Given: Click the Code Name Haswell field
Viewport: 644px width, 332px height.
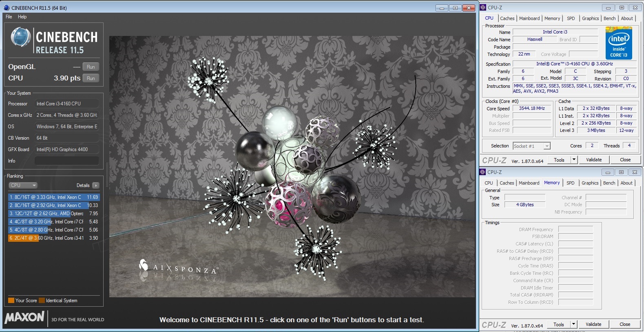Looking at the screenshot, I should (x=535, y=40).
